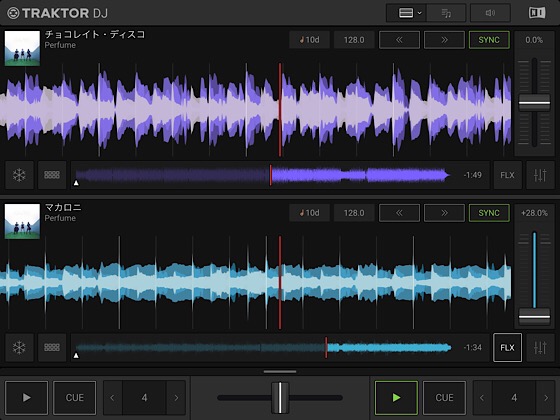
Task: Decrease left deck loop size
Action: (x=112, y=398)
